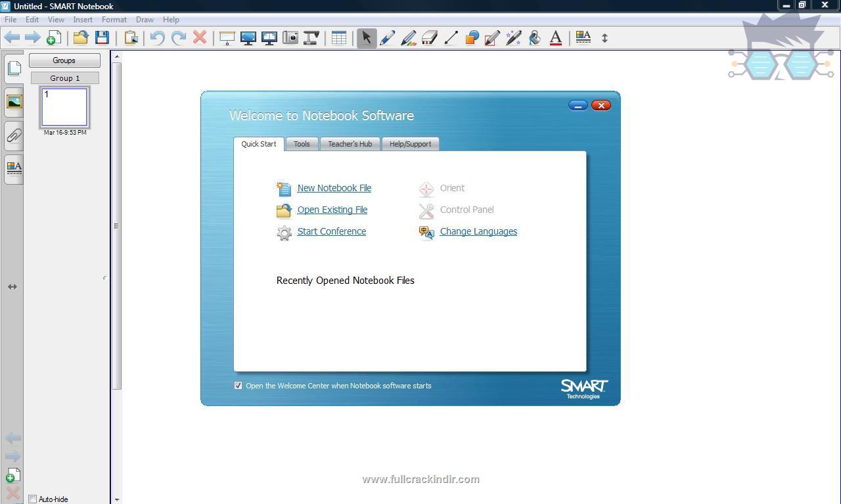
Task: Start the Document Camera tool
Action: (311, 37)
